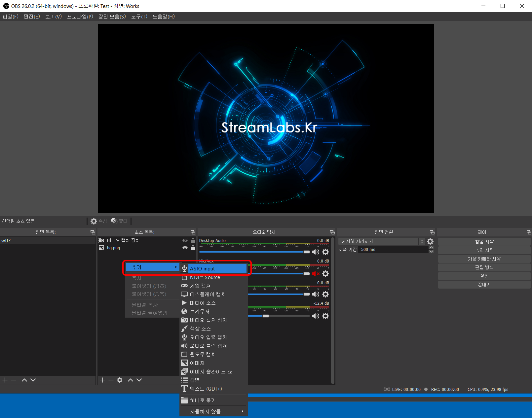The width and height of the screenshot is (532, 418).
Task: Move source up arrow
Action: click(131, 380)
